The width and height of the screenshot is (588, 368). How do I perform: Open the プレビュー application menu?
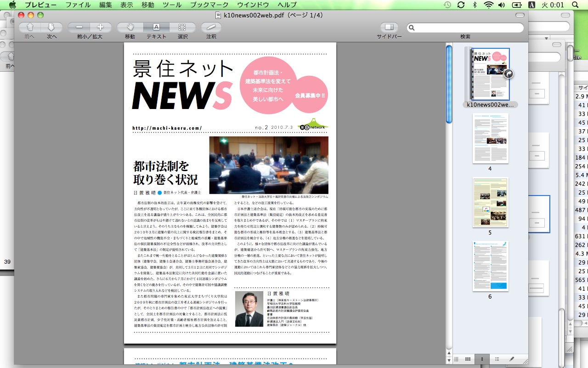tap(40, 5)
